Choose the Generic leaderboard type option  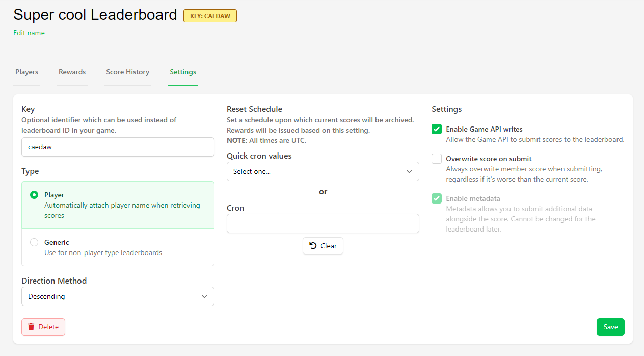coord(34,242)
